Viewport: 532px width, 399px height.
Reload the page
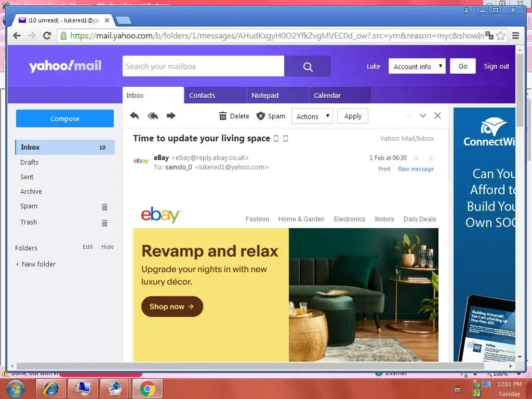[x=47, y=35]
